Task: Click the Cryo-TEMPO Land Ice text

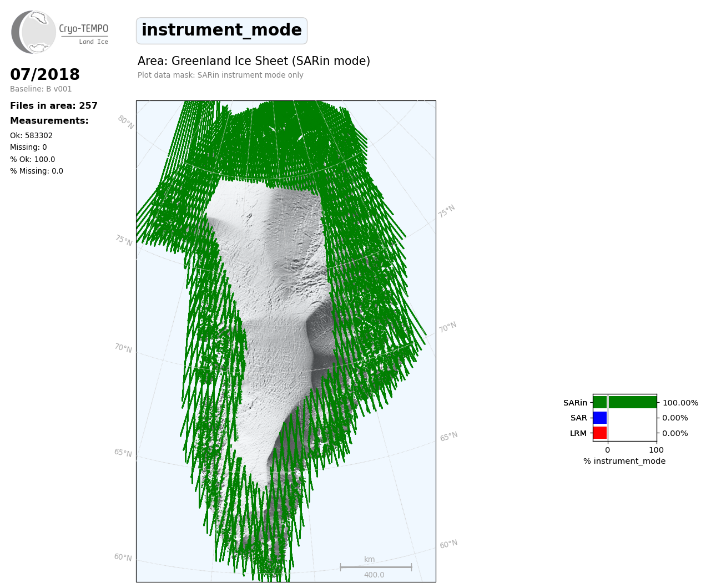Action: click(84, 33)
